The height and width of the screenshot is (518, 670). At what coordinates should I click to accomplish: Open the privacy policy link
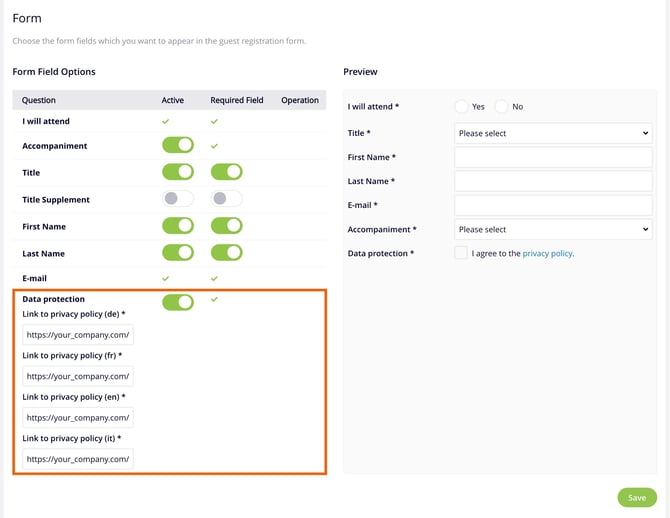pyautogui.click(x=547, y=254)
